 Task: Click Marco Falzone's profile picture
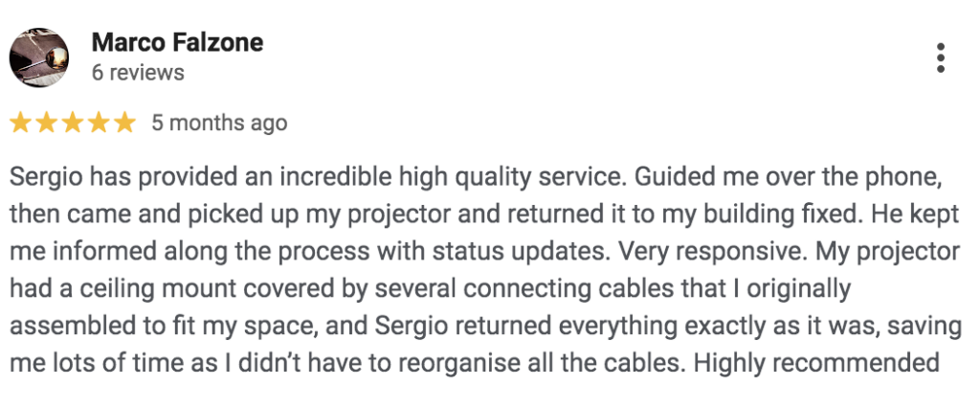point(39,57)
